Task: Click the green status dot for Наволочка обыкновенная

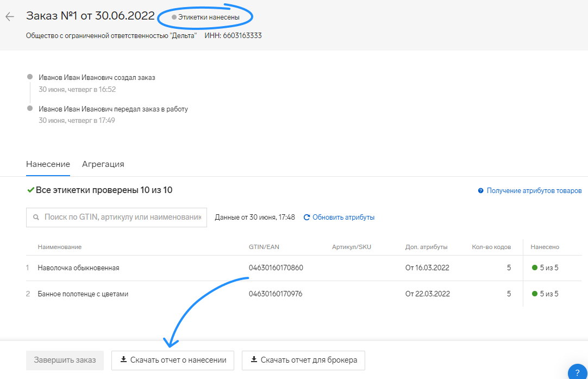Action: coord(535,268)
